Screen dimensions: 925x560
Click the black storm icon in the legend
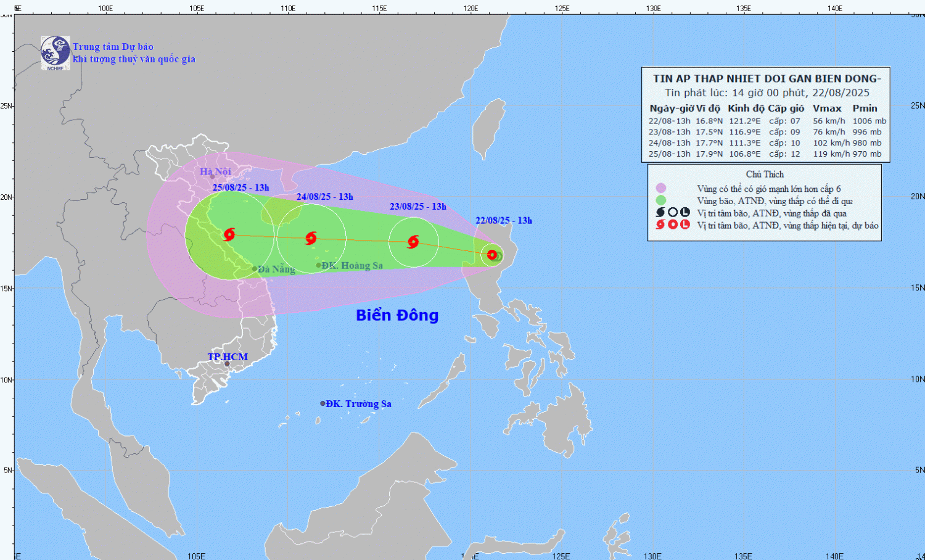pyautogui.click(x=660, y=213)
